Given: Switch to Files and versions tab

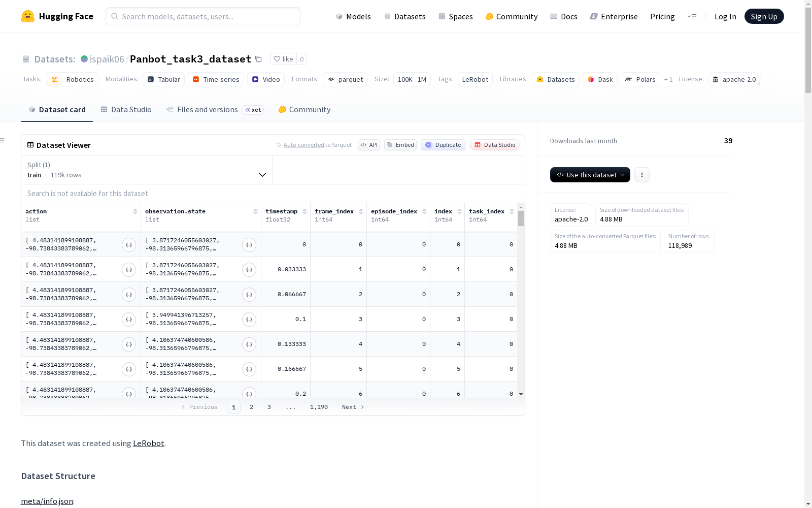Looking at the screenshot, I should tap(215, 110).
